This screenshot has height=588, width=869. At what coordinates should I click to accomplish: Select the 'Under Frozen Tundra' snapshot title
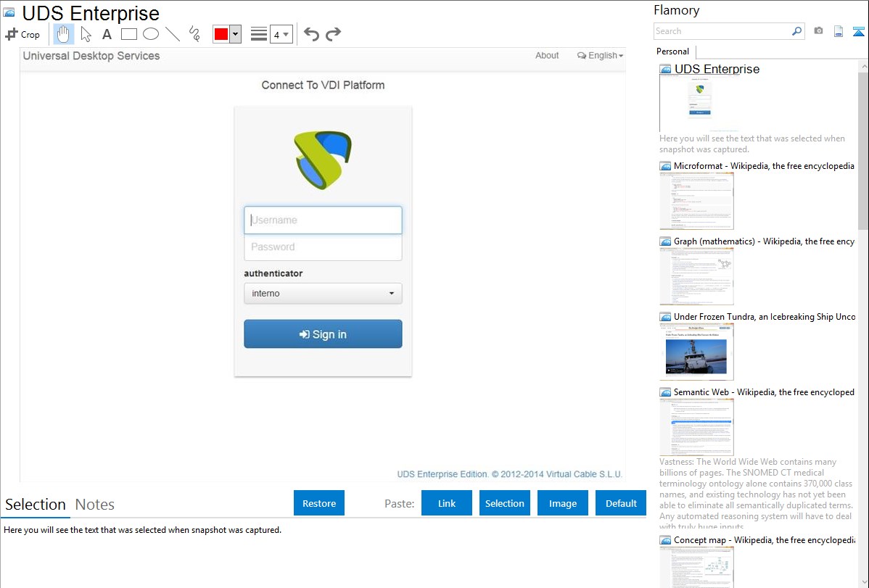765,316
